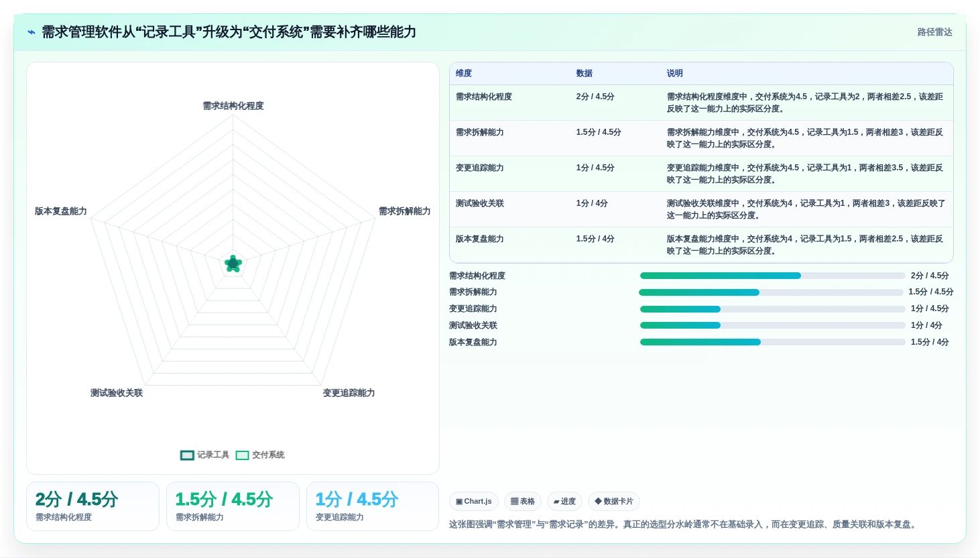Screen dimensions: 980x558
Task: Click the 1分 / 4分 table data cell
Action: (x=592, y=203)
